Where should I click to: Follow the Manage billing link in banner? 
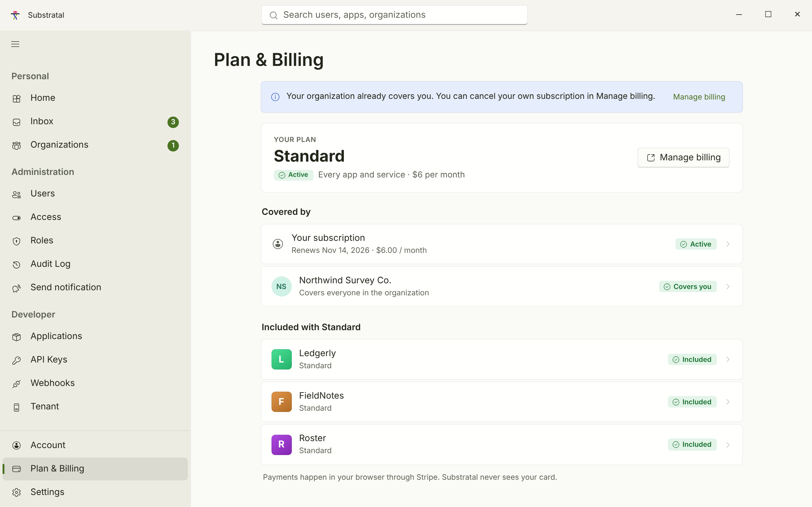(699, 97)
